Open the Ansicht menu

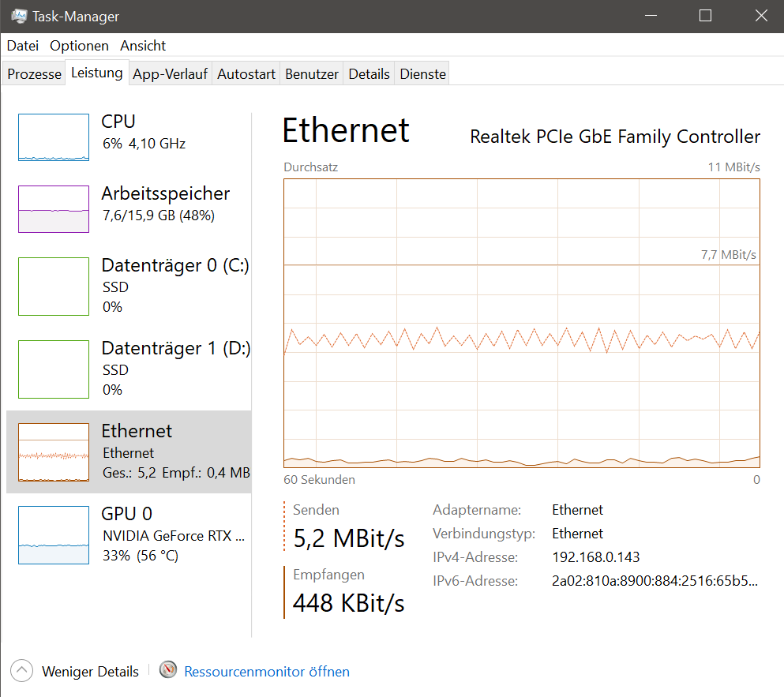(x=143, y=46)
